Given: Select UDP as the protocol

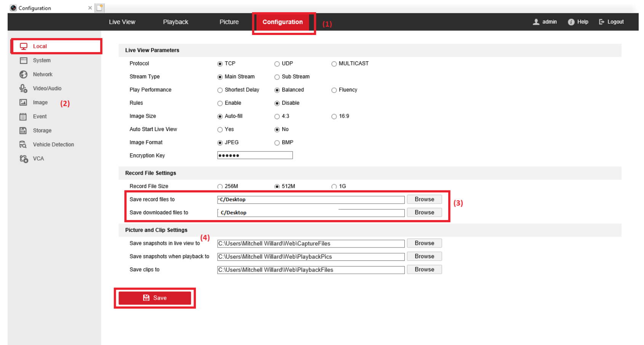Looking at the screenshot, I should pos(277,63).
